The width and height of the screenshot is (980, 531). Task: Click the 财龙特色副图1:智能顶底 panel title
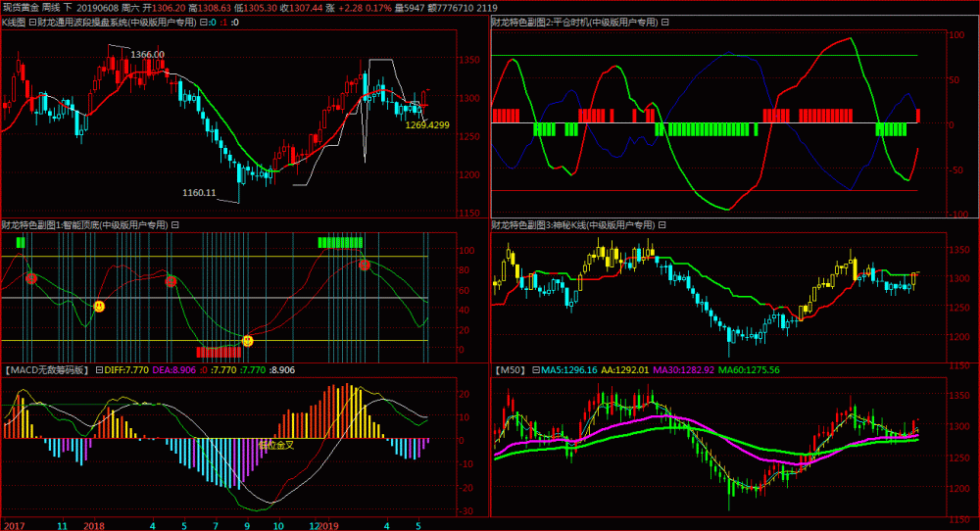click(85, 225)
